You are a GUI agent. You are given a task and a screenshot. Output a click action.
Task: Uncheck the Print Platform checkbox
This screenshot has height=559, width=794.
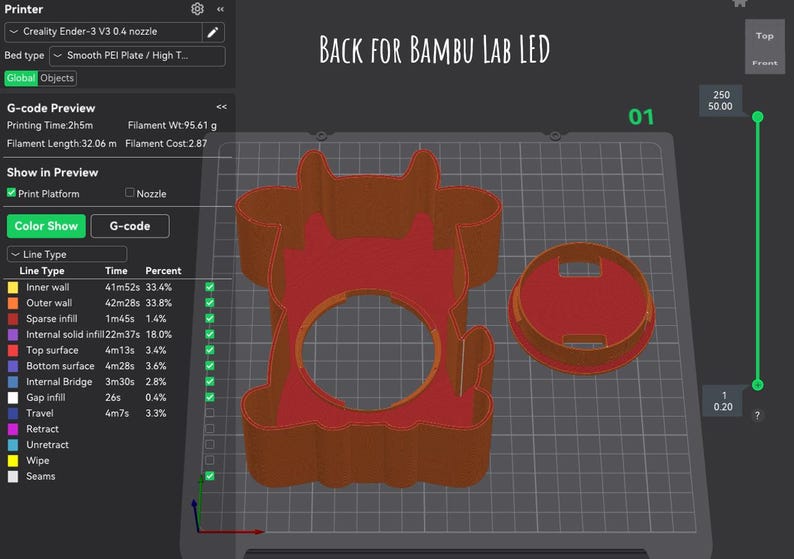pyautogui.click(x=11, y=193)
